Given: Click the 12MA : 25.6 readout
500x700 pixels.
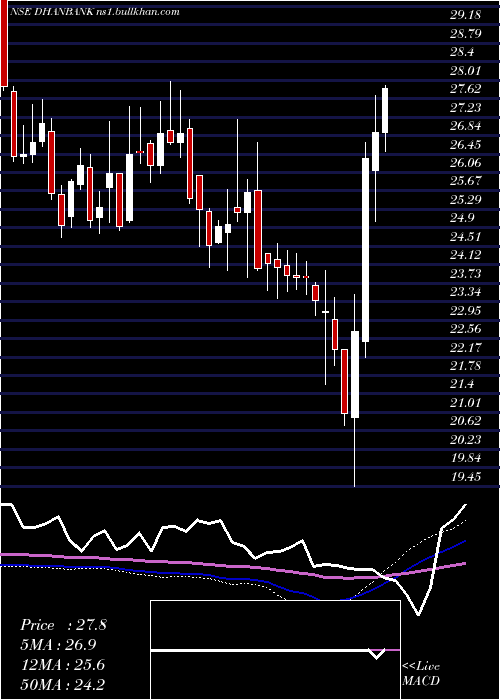Looking at the screenshot, I should click(62, 665).
